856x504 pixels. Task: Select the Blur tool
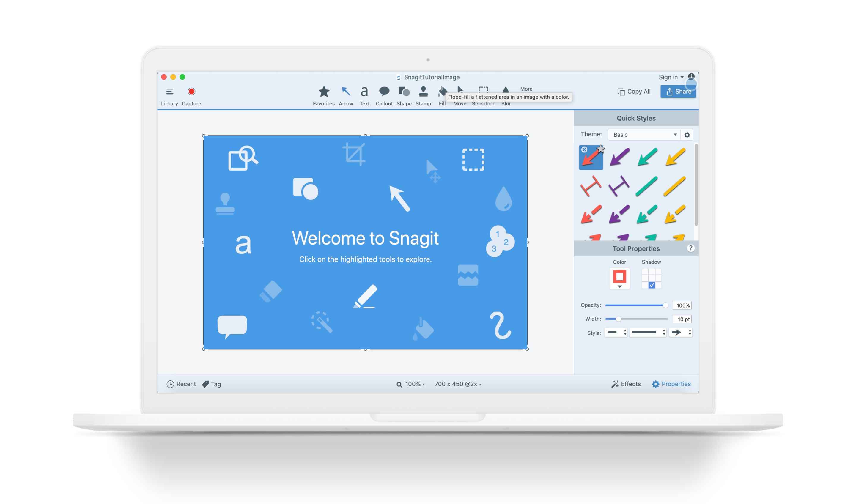click(506, 91)
